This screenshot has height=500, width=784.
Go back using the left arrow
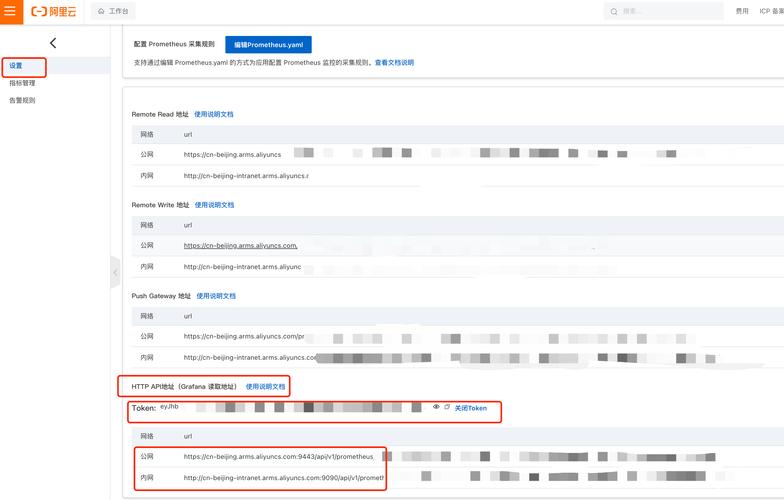[x=53, y=43]
